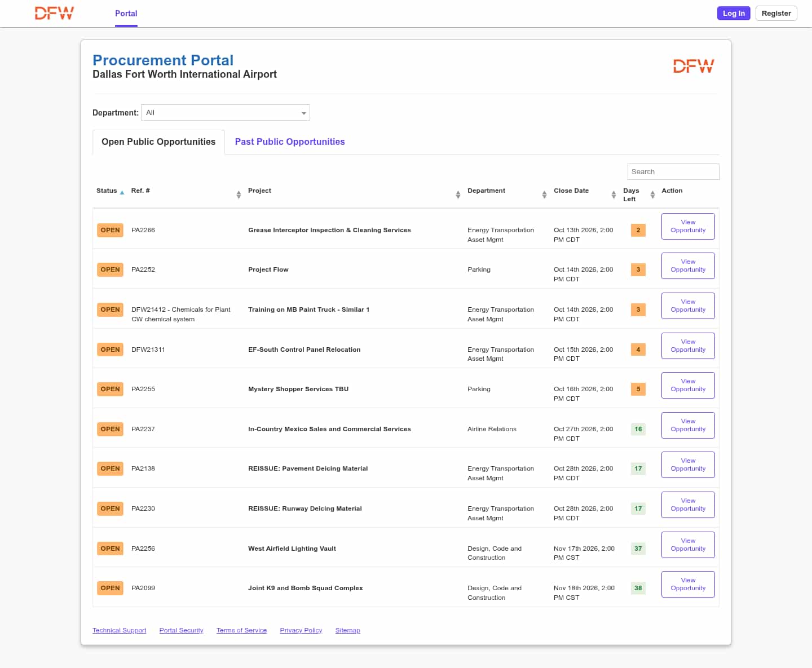
Task: Click OPEN status badge for PA2266
Action: [110, 230]
